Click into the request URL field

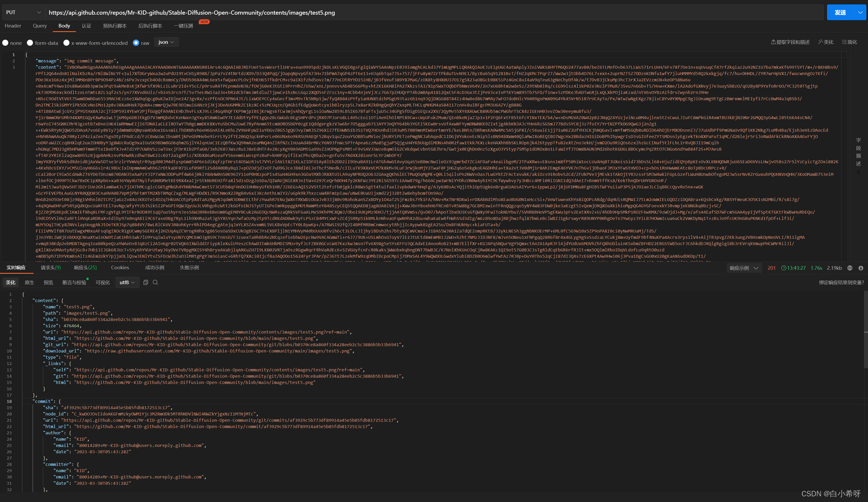434,13
